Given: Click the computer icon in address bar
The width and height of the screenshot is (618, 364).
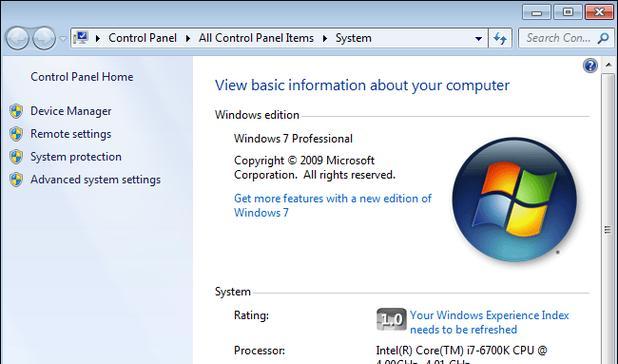Looking at the screenshot, I should coord(81,38).
